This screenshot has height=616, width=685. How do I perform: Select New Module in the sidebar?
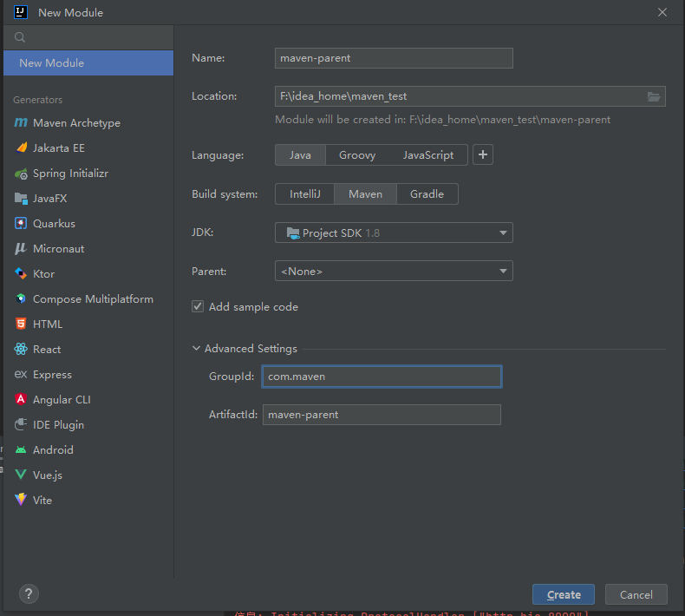88,63
